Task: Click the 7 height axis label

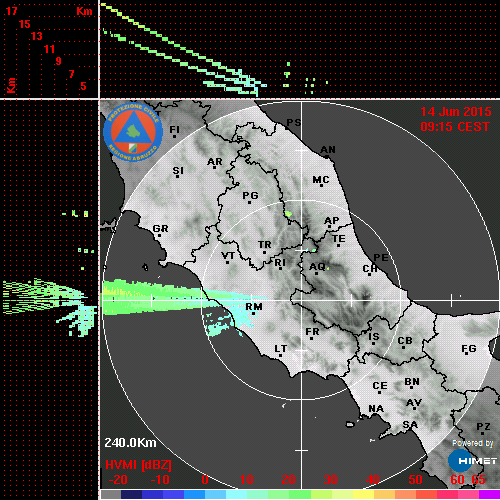Action: (71, 74)
